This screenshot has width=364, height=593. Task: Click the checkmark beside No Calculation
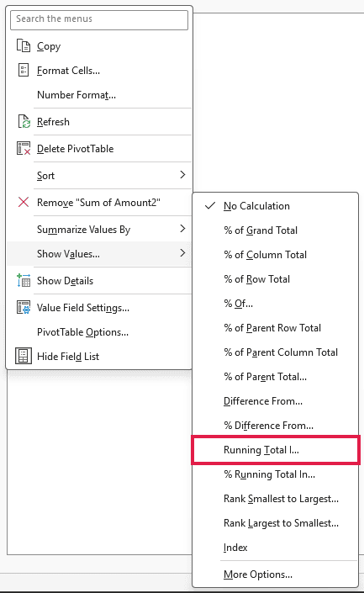point(210,206)
